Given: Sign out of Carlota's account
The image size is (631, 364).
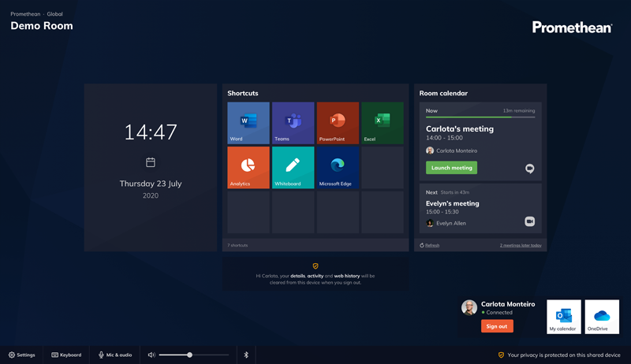Looking at the screenshot, I should (x=497, y=326).
